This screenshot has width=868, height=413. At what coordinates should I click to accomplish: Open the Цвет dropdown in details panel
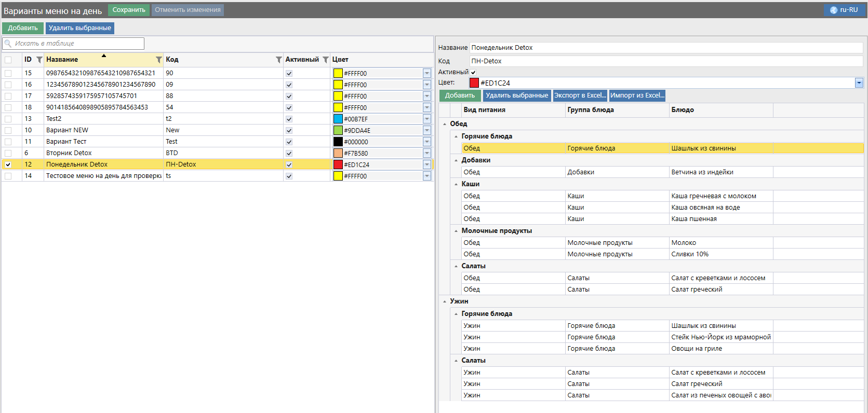(859, 83)
